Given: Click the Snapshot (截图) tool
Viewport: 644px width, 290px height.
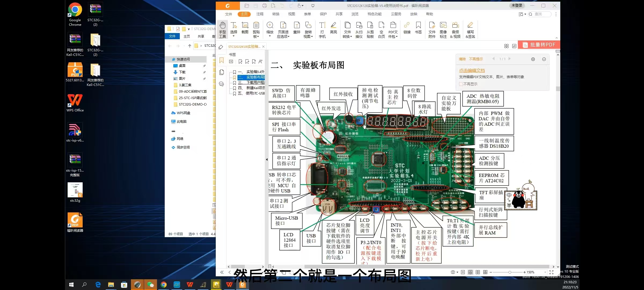Looking at the screenshot, I should [x=245, y=28].
